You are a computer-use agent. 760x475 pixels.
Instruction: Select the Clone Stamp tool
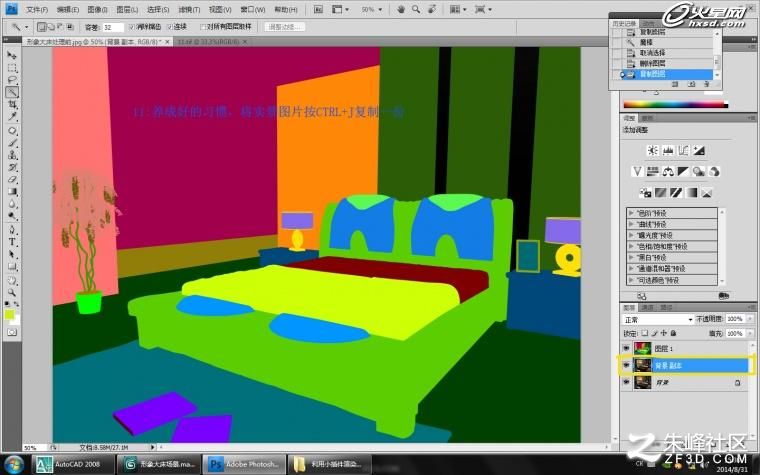(12, 155)
